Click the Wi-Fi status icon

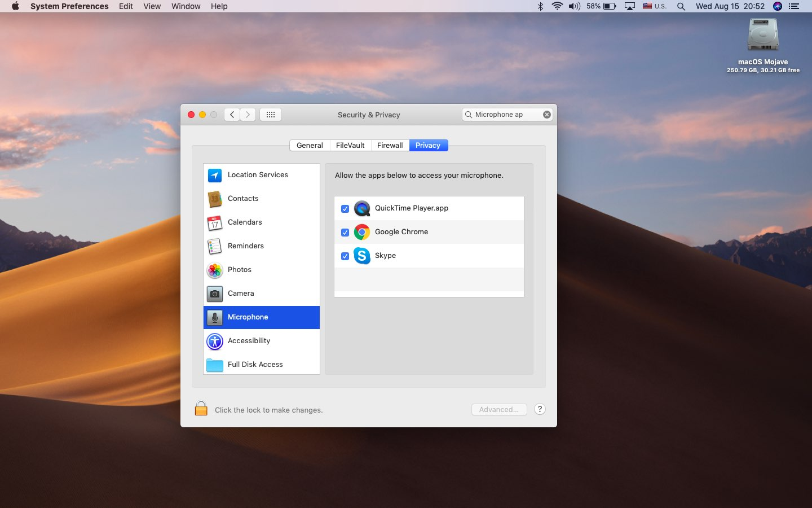coord(557,6)
